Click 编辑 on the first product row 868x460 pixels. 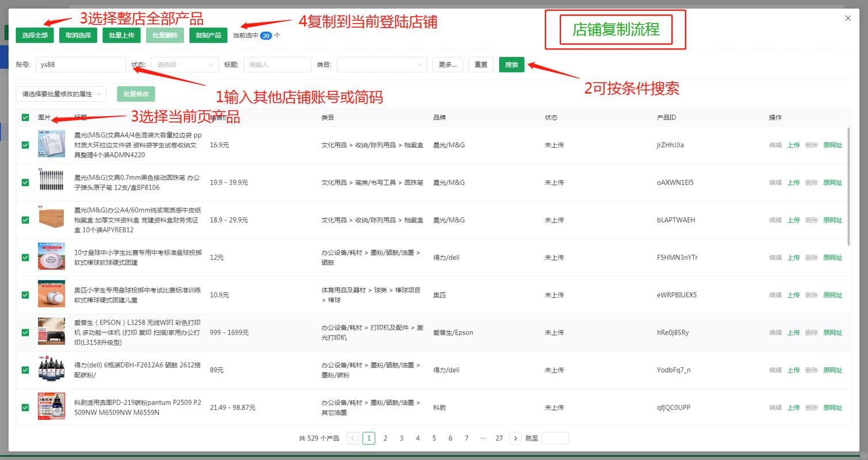(x=774, y=145)
